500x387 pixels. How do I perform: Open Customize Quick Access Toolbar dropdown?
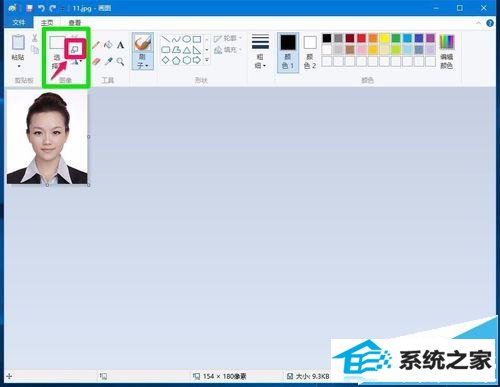[x=63, y=9]
